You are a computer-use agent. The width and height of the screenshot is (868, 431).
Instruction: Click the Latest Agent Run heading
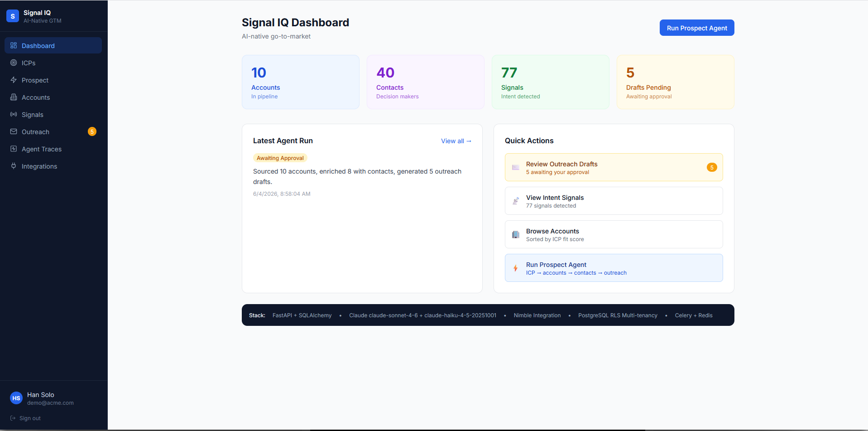pyautogui.click(x=283, y=140)
